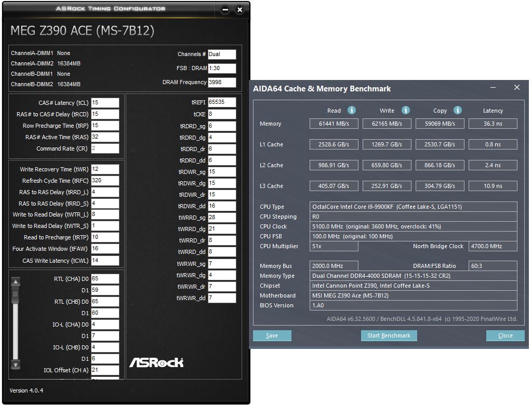532x405 pixels.
Task: Click the tRDWR_dd value field
Action: (222, 206)
